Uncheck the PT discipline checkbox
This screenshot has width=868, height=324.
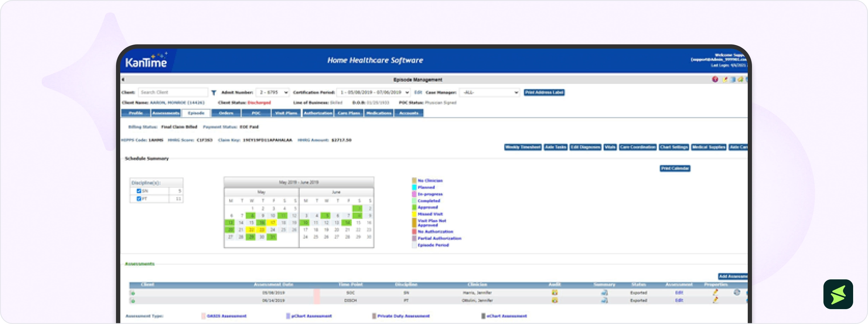[x=139, y=199]
